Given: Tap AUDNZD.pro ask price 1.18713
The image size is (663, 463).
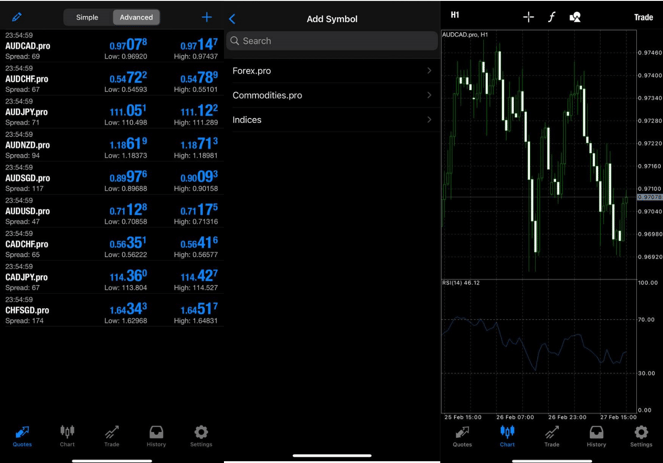Looking at the screenshot, I should (x=199, y=143).
